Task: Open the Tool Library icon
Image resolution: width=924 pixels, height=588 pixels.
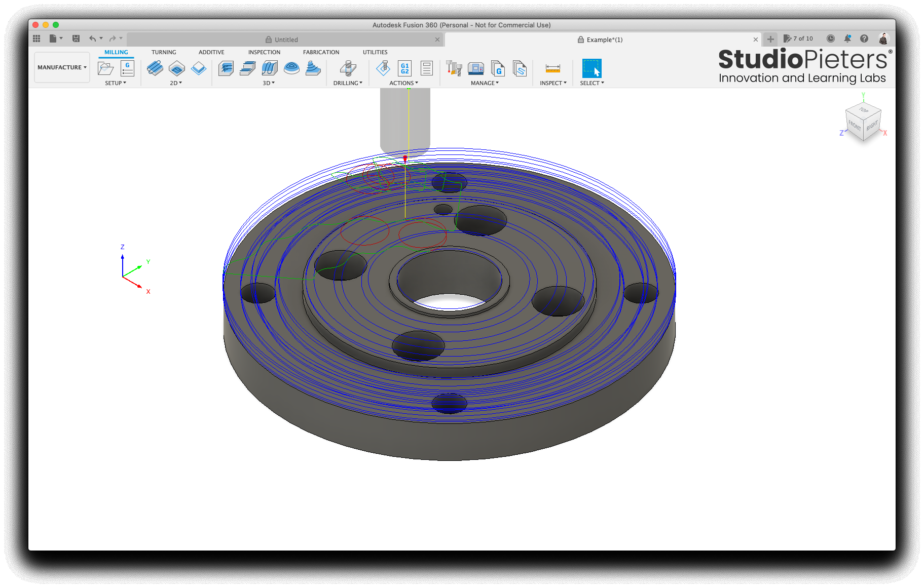Action: pyautogui.click(x=454, y=68)
